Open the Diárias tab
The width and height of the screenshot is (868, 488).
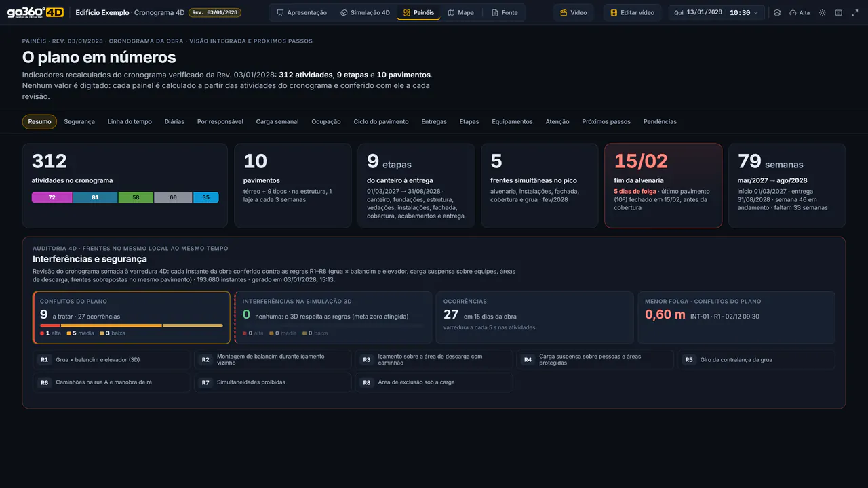coord(174,122)
